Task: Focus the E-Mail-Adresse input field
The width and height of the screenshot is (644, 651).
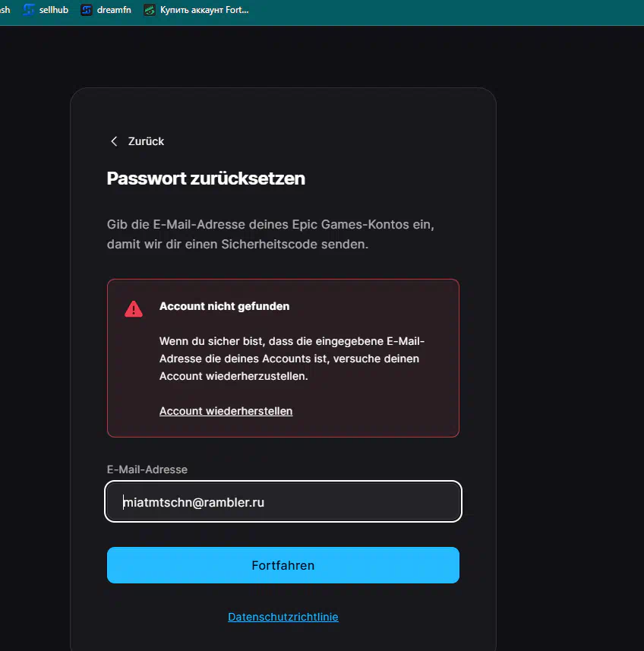Action: point(283,501)
